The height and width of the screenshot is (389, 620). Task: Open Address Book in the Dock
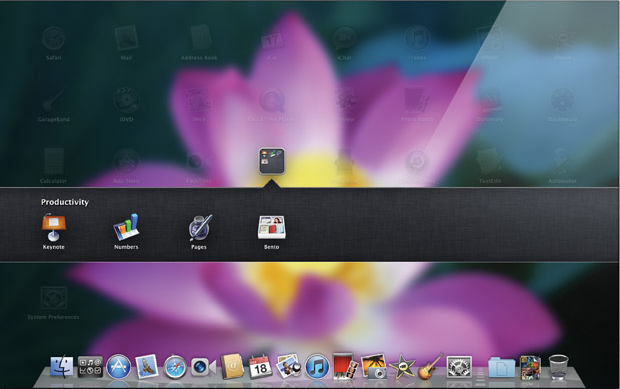(x=232, y=367)
